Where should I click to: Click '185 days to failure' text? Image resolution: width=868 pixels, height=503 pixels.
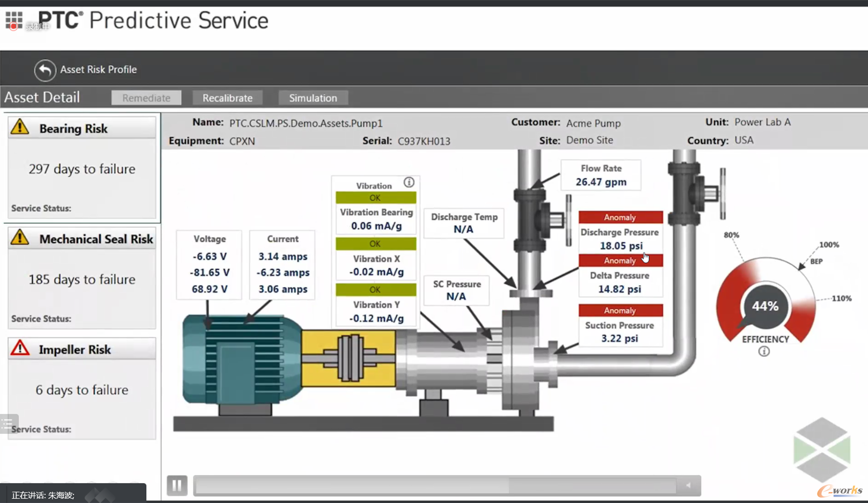pyautogui.click(x=82, y=279)
